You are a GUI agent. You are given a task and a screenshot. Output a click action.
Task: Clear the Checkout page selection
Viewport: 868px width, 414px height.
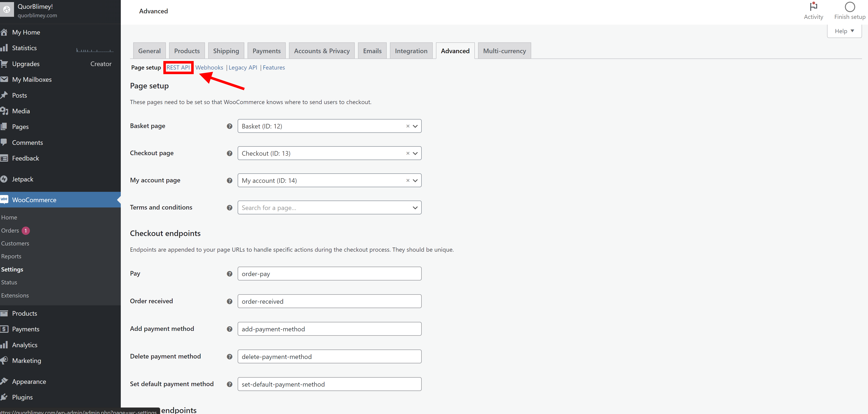408,153
